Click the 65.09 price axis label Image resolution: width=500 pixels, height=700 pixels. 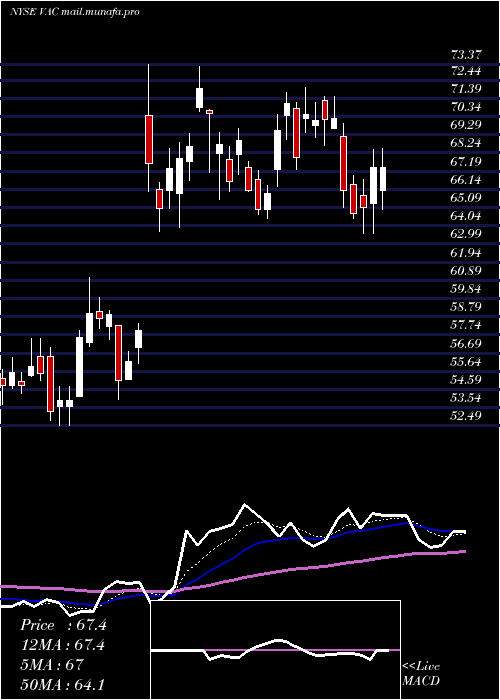tap(467, 198)
